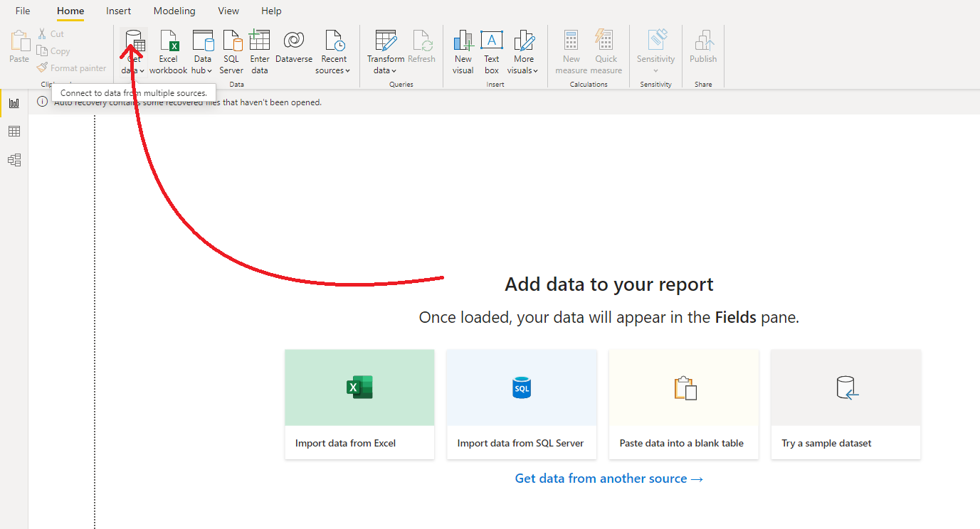Select Try a sample dataset card

tap(845, 404)
